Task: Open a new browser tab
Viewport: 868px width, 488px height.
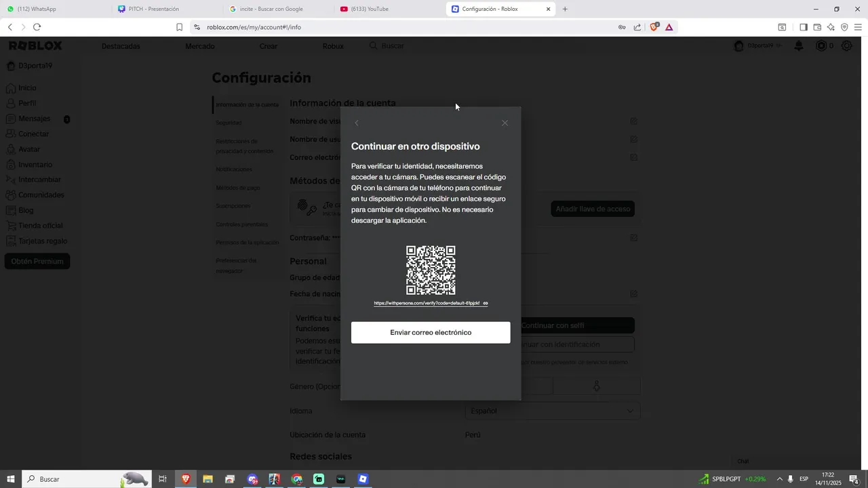Action: 565,9
